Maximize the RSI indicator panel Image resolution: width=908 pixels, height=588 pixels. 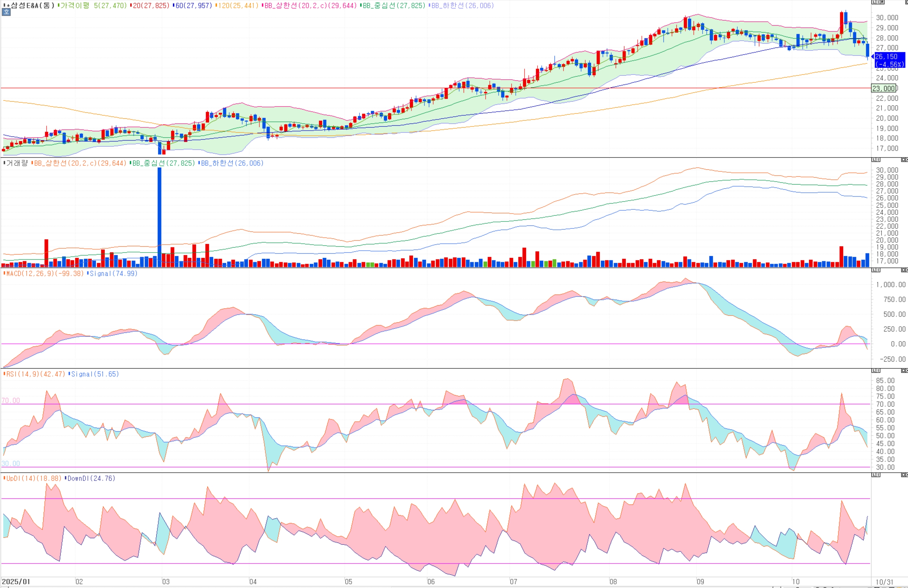[903, 371]
